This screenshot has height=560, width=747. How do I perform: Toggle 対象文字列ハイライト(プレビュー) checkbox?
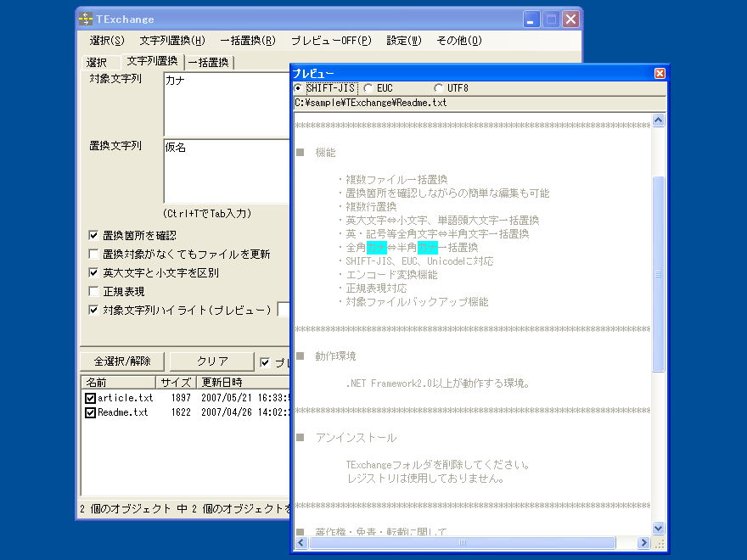coord(94,310)
